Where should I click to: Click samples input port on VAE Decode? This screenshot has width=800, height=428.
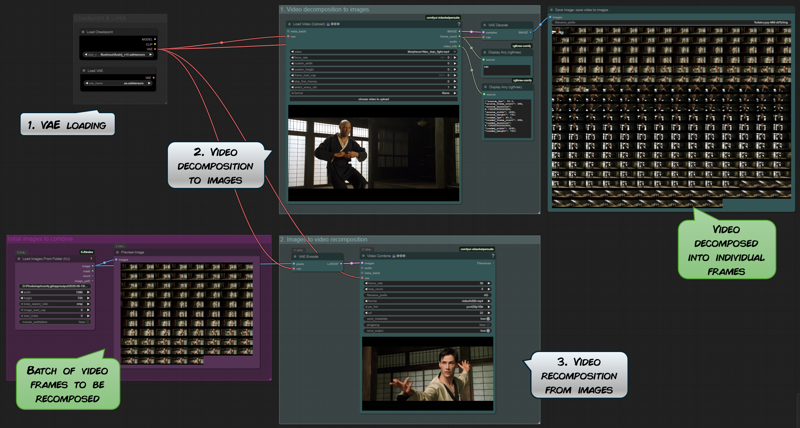(x=483, y=32)
